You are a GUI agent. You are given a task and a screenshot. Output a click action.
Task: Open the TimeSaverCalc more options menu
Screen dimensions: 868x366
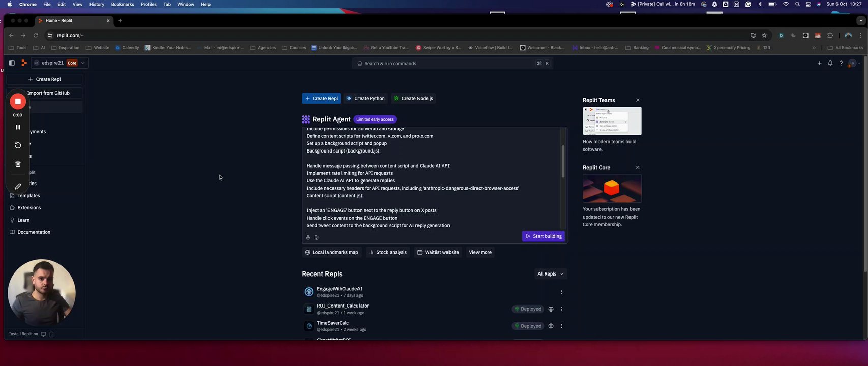(562, 326)
